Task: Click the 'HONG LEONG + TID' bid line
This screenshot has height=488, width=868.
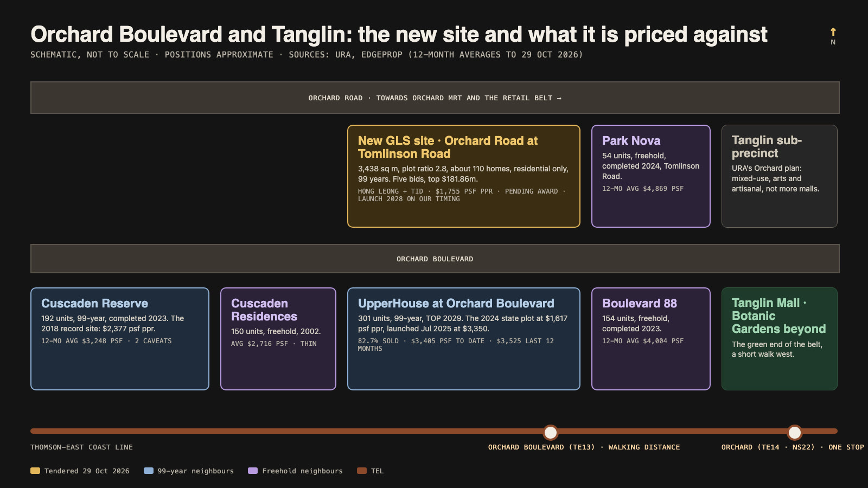Action: coord(462,195)
